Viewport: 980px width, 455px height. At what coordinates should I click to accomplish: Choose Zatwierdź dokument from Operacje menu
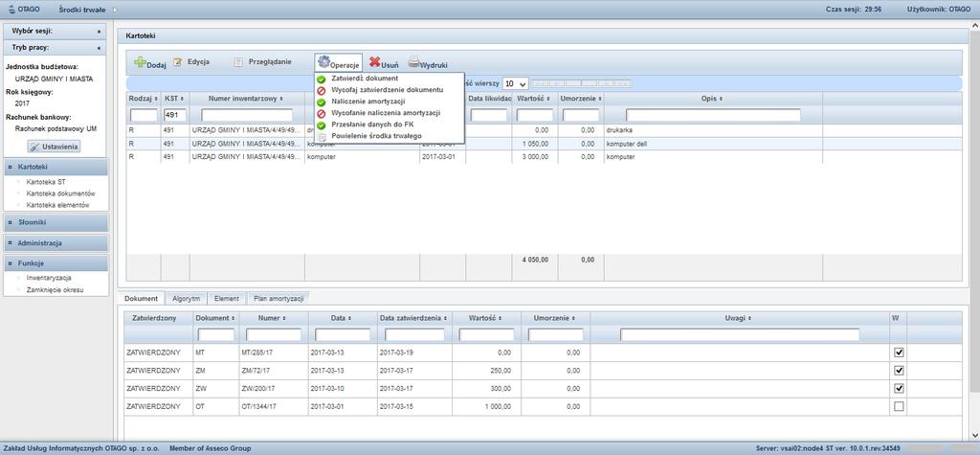click(x=365, y=79)
